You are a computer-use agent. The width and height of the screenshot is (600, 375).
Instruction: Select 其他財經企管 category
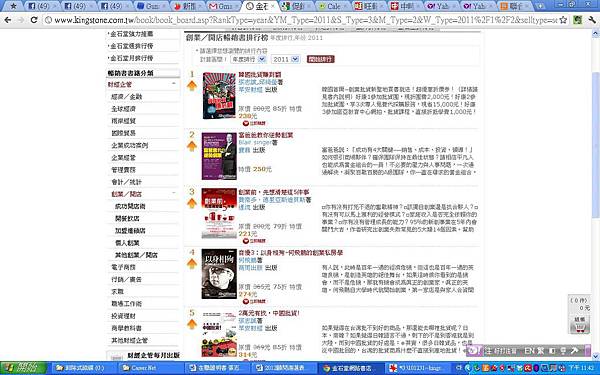tap(130, 341)
